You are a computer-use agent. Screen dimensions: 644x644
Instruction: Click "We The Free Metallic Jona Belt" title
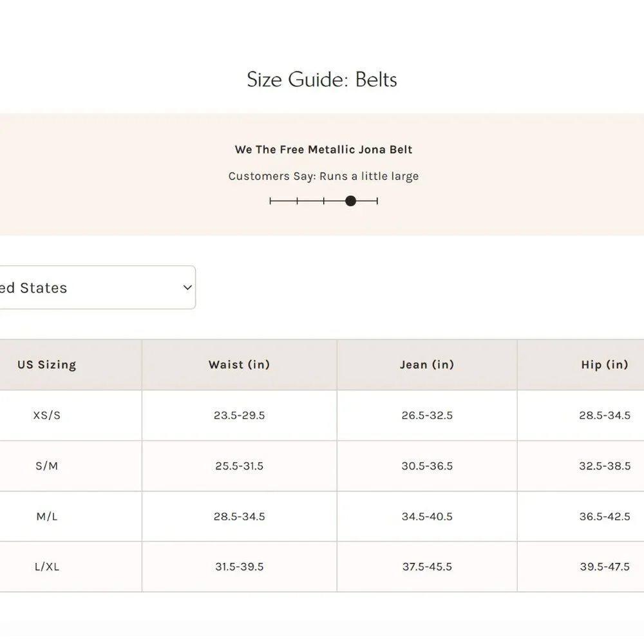323,149
